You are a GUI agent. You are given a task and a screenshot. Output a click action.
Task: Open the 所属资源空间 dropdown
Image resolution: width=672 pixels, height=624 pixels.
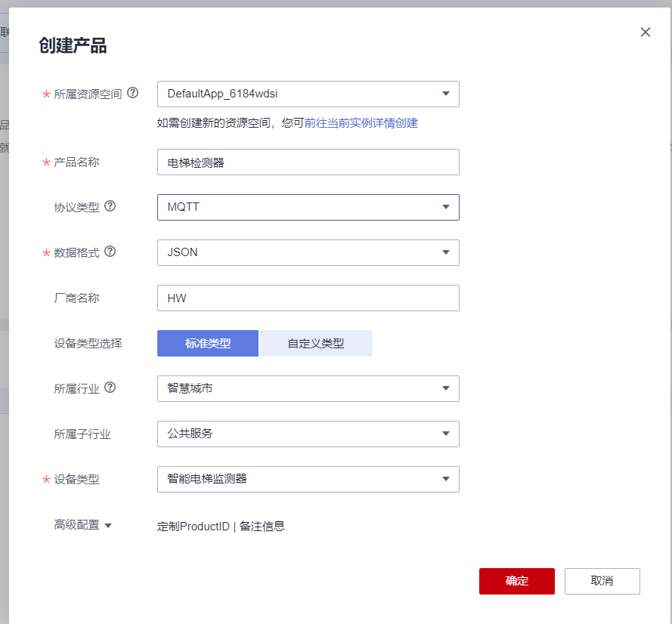click(308, 94)
